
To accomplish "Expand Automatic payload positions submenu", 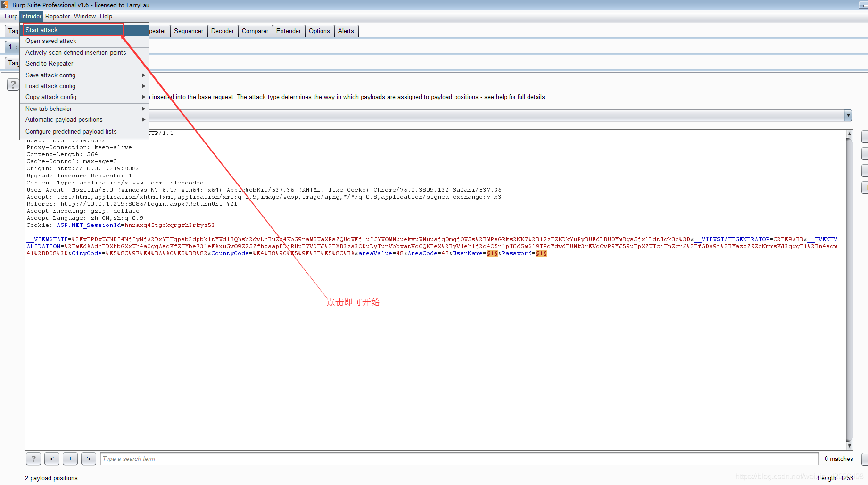I will pos(84,119).
